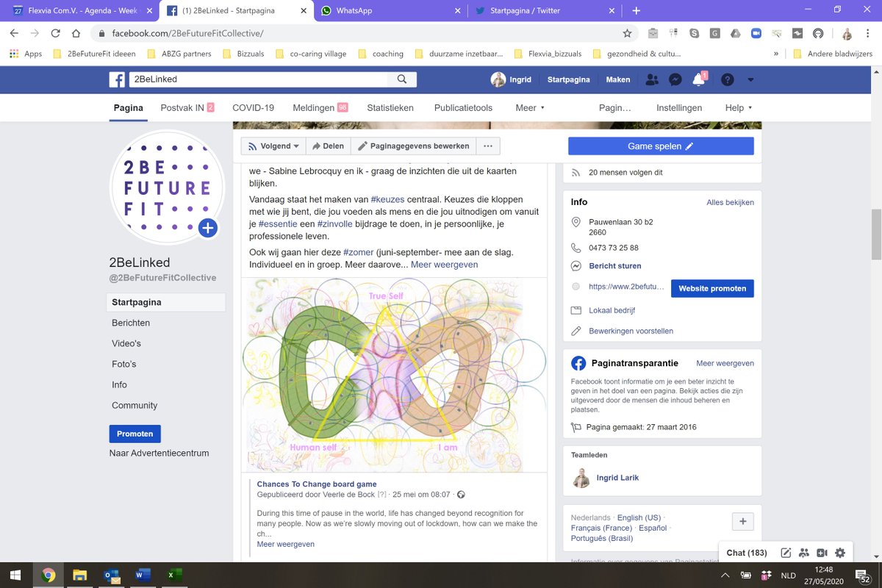Click the Facebook logo icon
The height and width of the screenshot is (588, 882).
[x=117, y=79]
